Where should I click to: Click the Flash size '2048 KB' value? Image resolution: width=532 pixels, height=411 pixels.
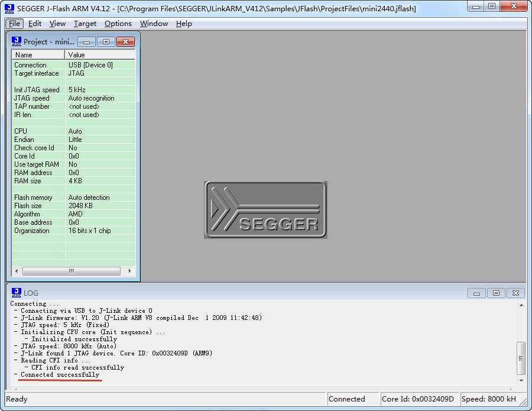click(x=80, y=206)
